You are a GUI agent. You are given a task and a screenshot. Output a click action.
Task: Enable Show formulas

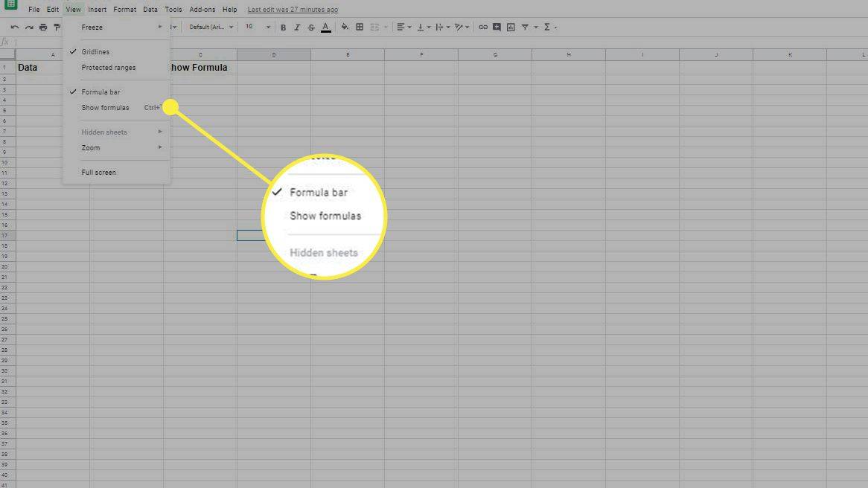click(105, 107)
